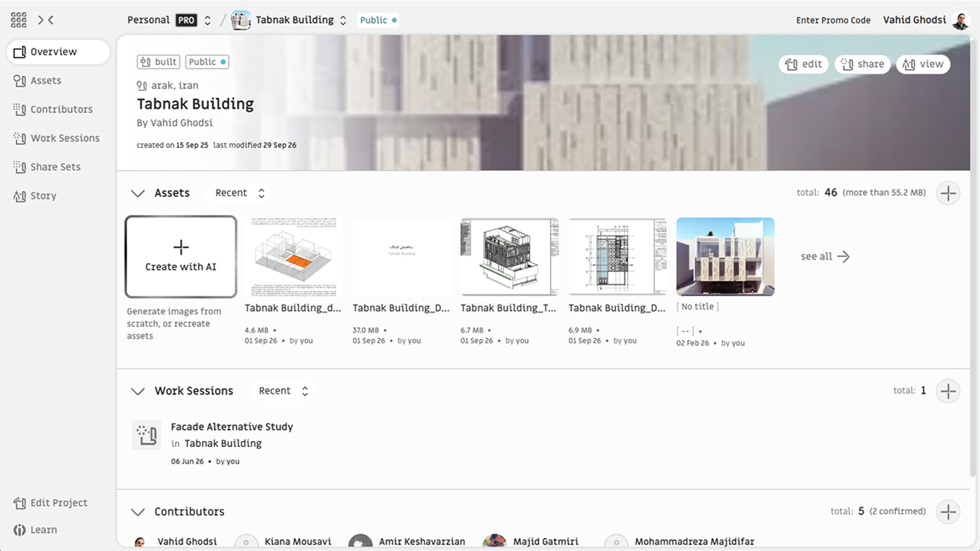980x551 pixels.
Task: Click see all assets link
Action: coord(825,256)
